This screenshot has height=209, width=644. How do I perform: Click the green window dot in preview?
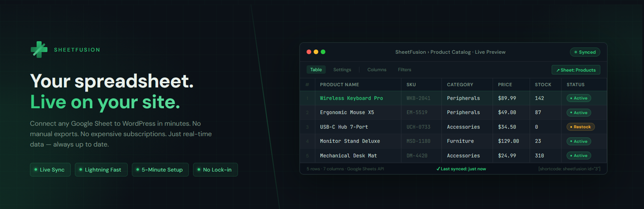(x=323, y=52)
